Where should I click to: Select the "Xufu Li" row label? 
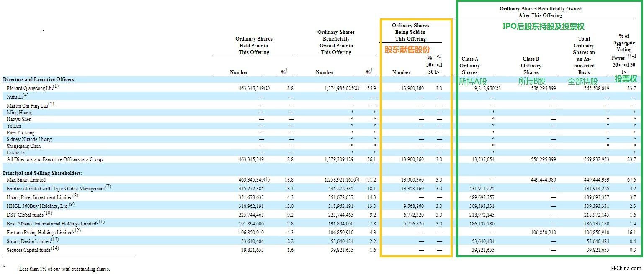(15, 96)
